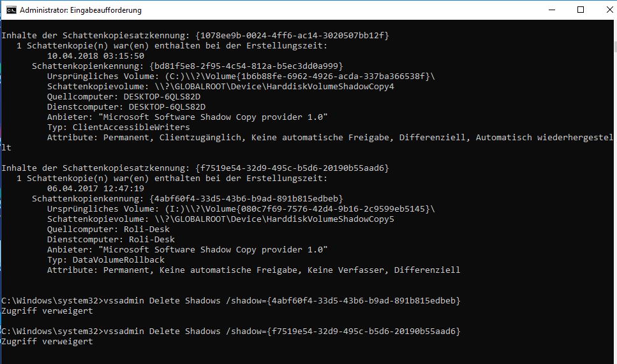The width and height of the screenshot is (617, 364).
Task: Maximize the Eingabeaufforderung window
Action: coord(581,10)
